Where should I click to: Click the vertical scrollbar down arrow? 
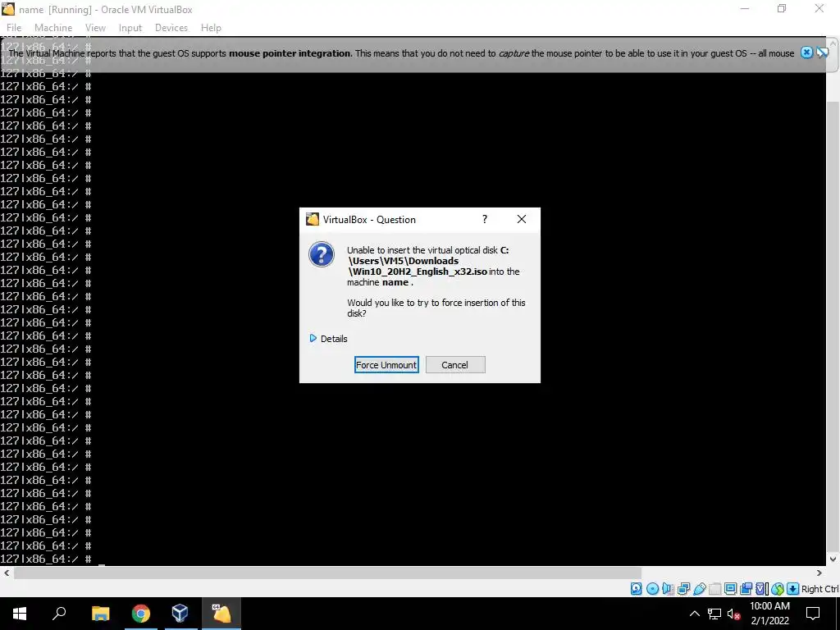click(833, 559)
